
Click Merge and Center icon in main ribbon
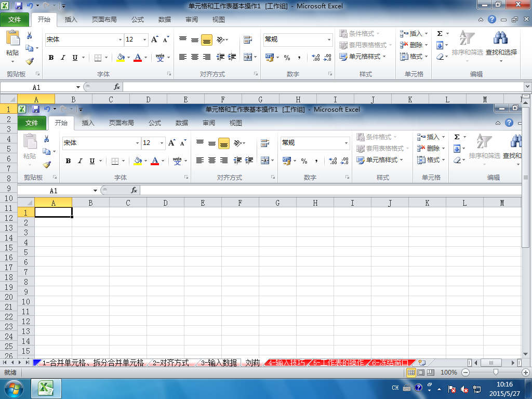pyautogui.click(x=248, y=57)
